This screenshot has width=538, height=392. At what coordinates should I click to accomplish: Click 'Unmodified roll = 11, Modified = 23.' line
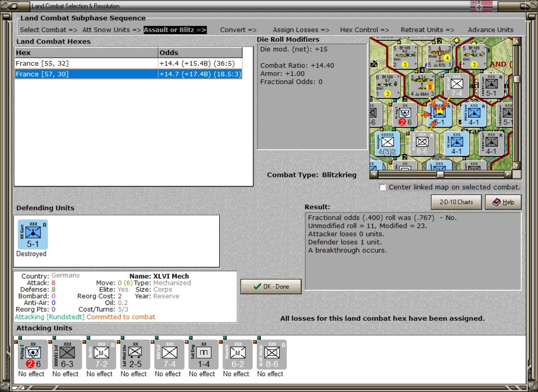point(368,226)
